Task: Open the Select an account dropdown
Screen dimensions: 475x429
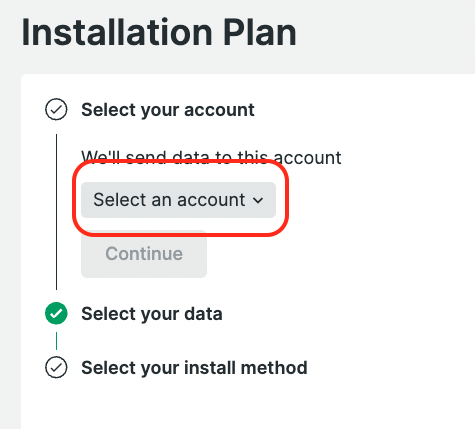Action: [178, 200]
